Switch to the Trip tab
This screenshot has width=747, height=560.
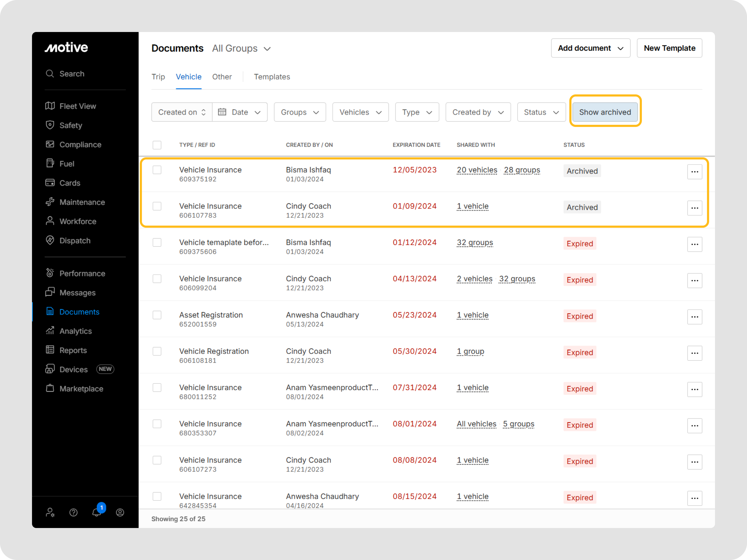pyautogui.click(x=158, y=77)
